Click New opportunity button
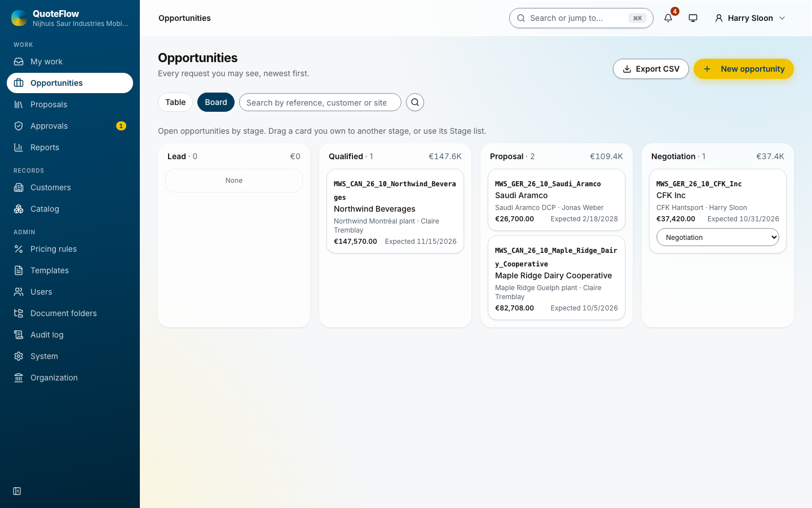812x508 pixels. tap(744, 69)
